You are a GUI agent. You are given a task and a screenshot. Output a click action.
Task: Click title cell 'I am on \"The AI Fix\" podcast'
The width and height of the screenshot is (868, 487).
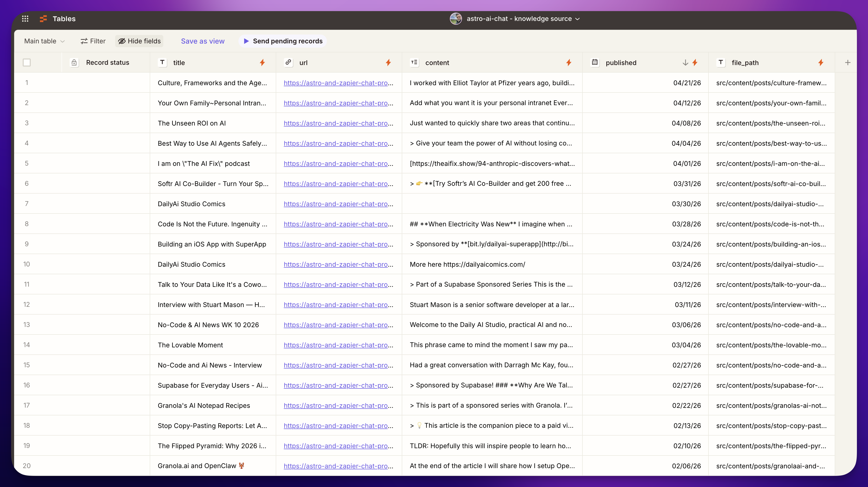213,163
